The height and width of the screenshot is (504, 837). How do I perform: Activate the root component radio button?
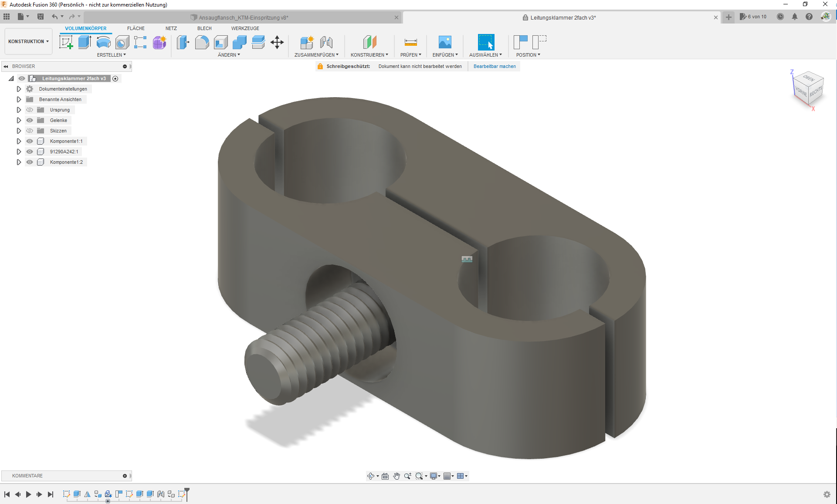coord(115,79)
